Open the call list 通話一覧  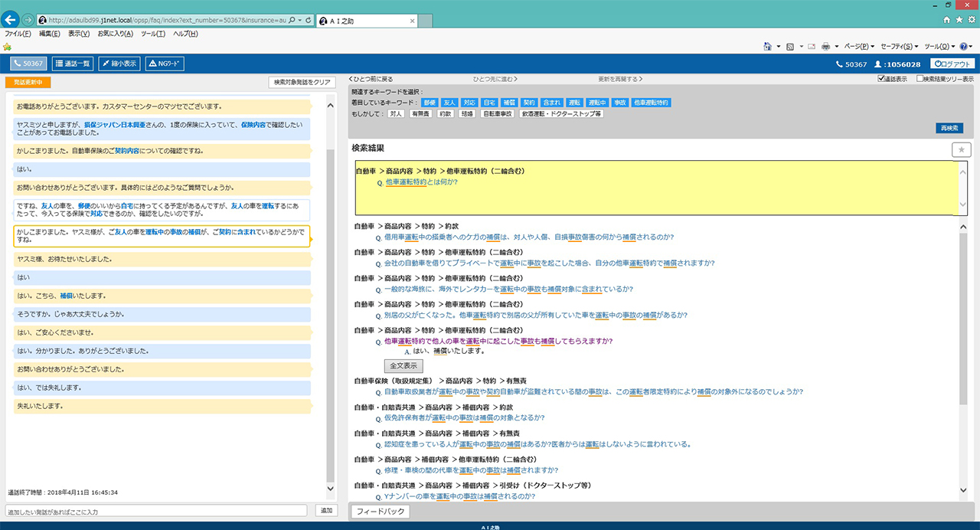click(x=73, y=64)
